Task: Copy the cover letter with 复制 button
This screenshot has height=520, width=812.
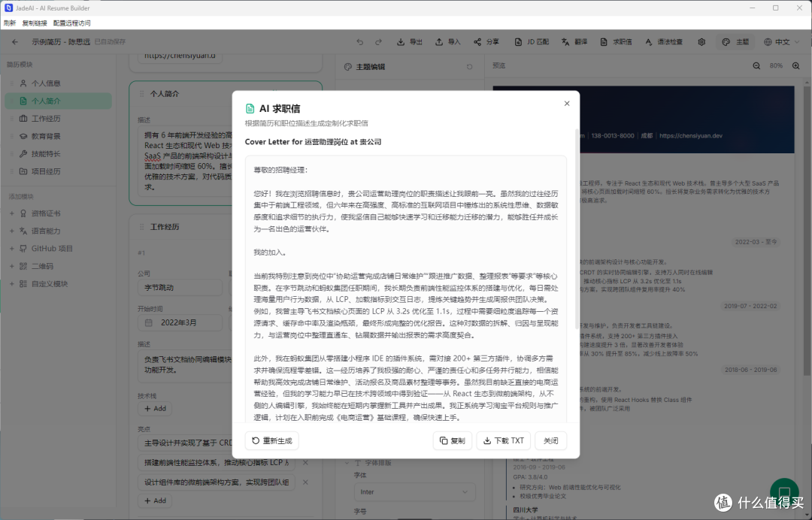Action: click(453, 441)
